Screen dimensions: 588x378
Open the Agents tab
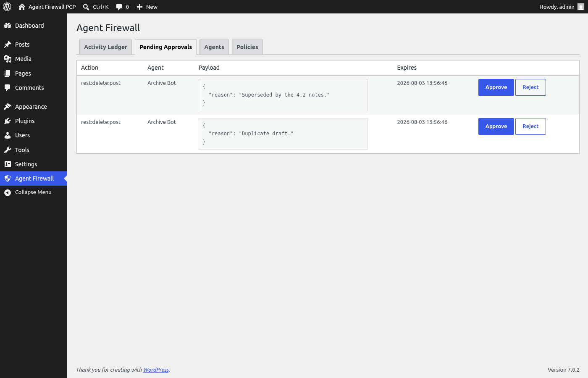pyautogui.click(x=214, y=47)
